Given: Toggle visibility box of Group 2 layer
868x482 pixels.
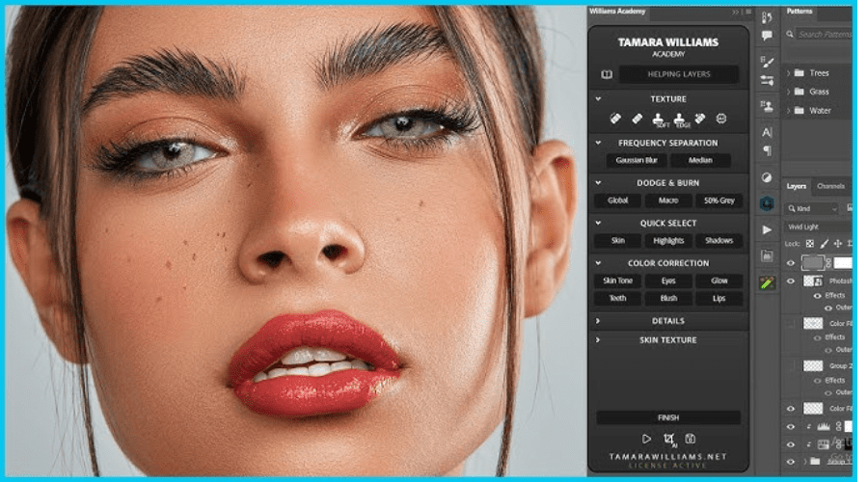Looking at the screenshot, I should pyautogui.click(x=791, y=365).
